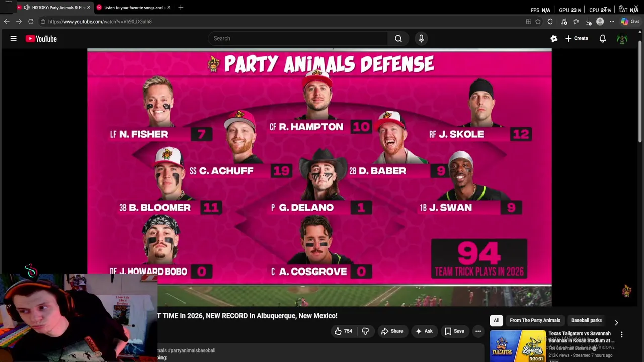Screen dimensions: 644x362
Task: Add this page to favorites (star)
Action: (x=538, y=22)
